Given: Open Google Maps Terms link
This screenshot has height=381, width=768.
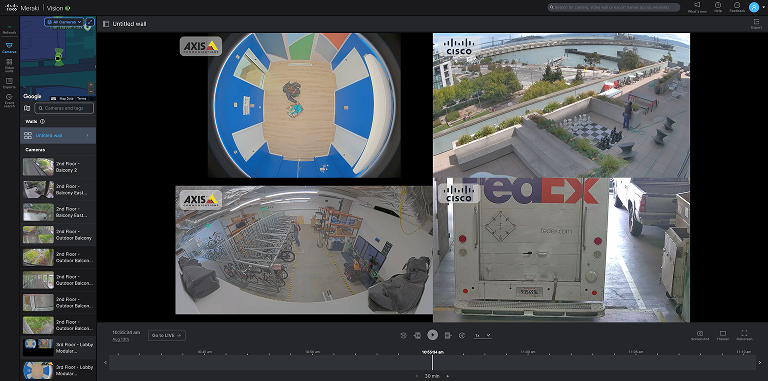Looking at the screenshot, I should (x=82, y=98).
